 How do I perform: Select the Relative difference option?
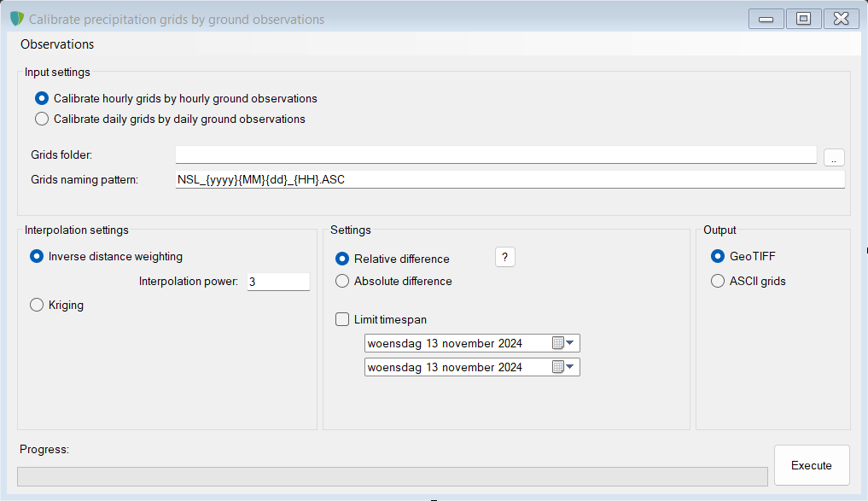click(x=342, y=259)
